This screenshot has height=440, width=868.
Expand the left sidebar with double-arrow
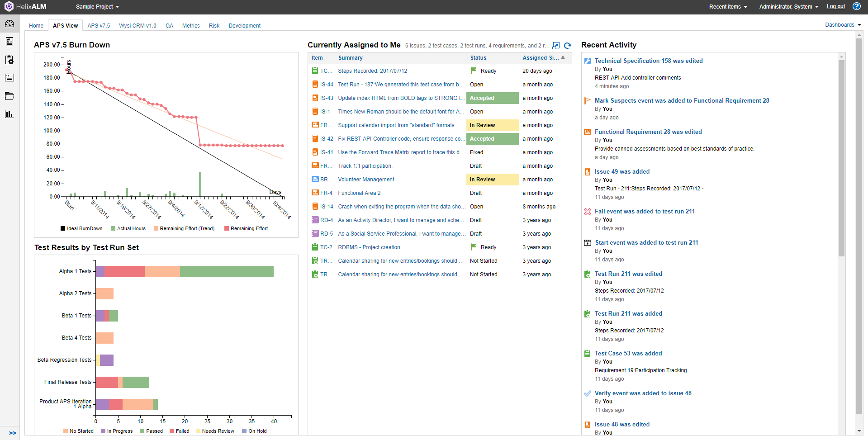13,433
